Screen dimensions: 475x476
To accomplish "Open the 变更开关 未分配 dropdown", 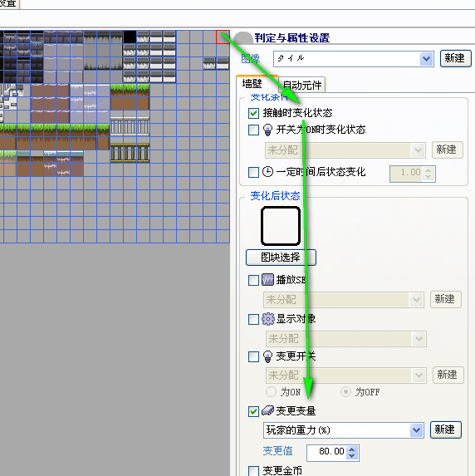I will [x=346, y=375].
